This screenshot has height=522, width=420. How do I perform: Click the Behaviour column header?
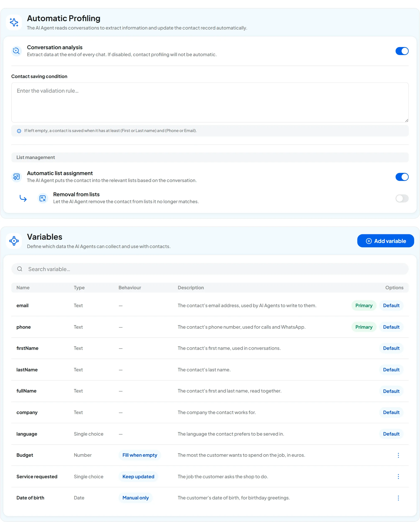(130, 288)
